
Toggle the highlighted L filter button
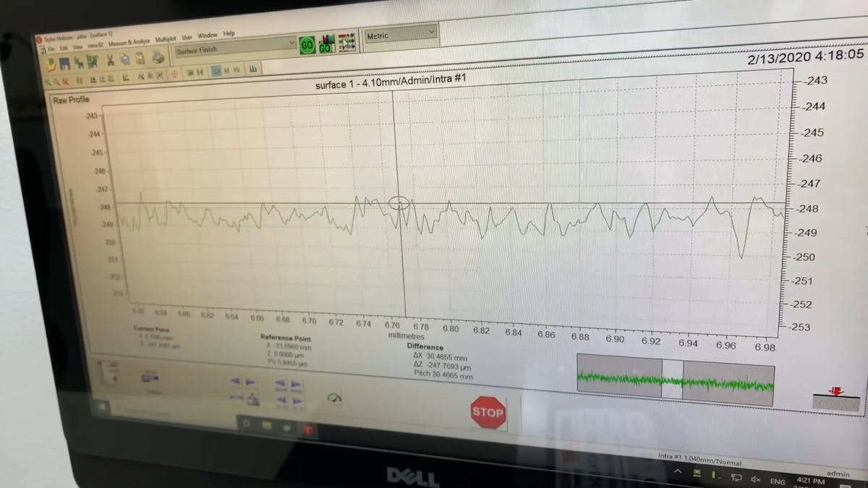click(x=216, y=71)
